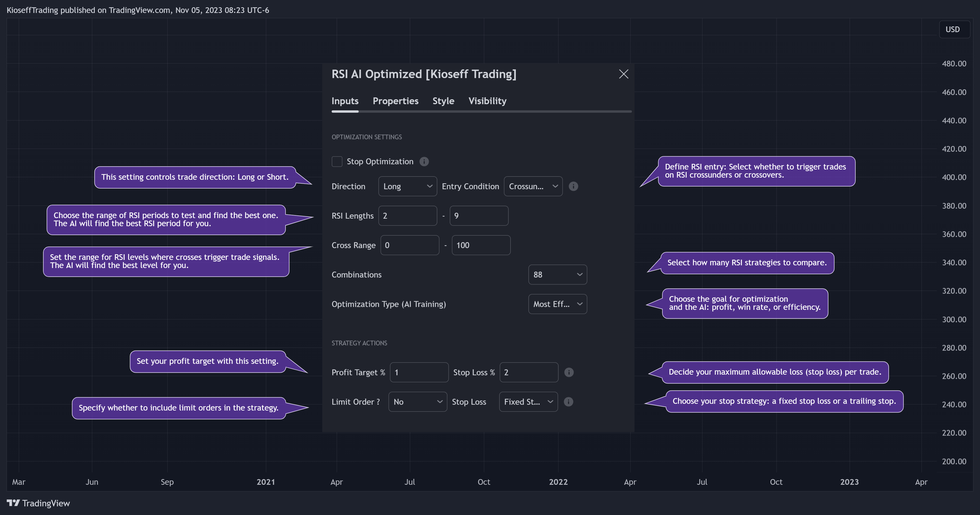
Task: Open info tooltip next to Stop Optimization
Action: [x=424, y=161]
